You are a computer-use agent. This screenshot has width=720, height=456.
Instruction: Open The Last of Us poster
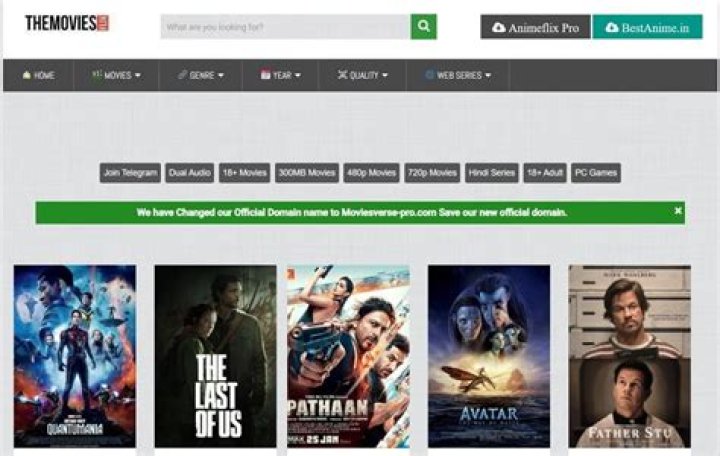point(215,356)
